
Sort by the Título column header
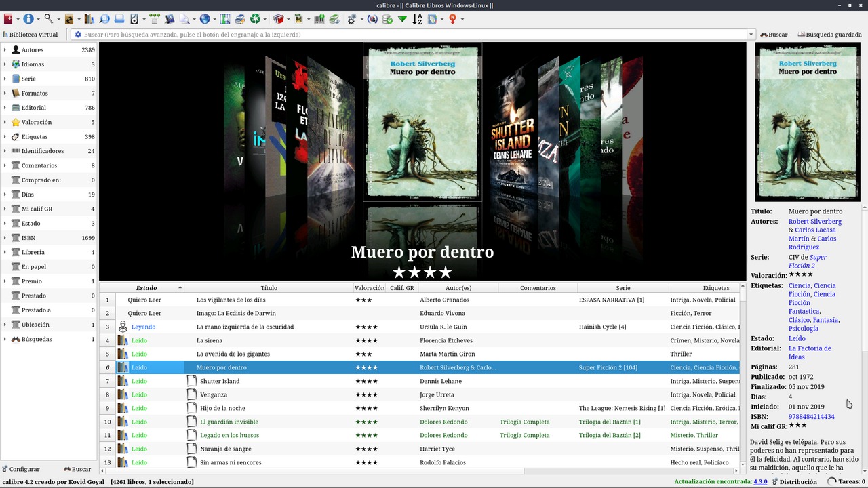coord(269,288)
